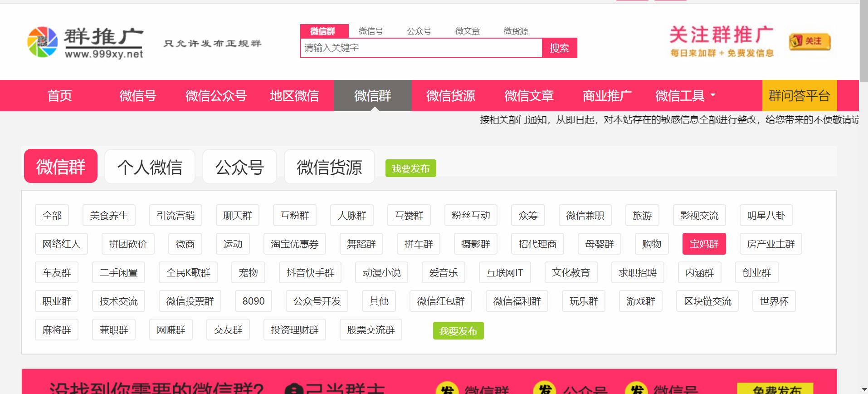The height and width of the screenshot is (394, 868).
Task: Select the 互联网IT category
Action: pos(505,272)
